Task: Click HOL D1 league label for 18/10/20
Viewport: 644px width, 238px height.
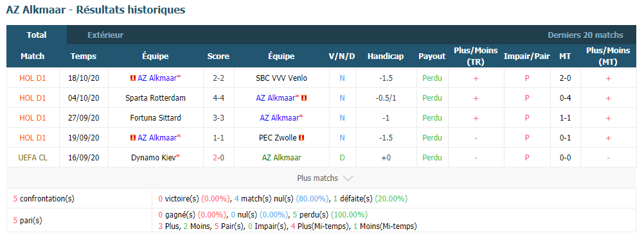Action: click(x=33, y=78)
